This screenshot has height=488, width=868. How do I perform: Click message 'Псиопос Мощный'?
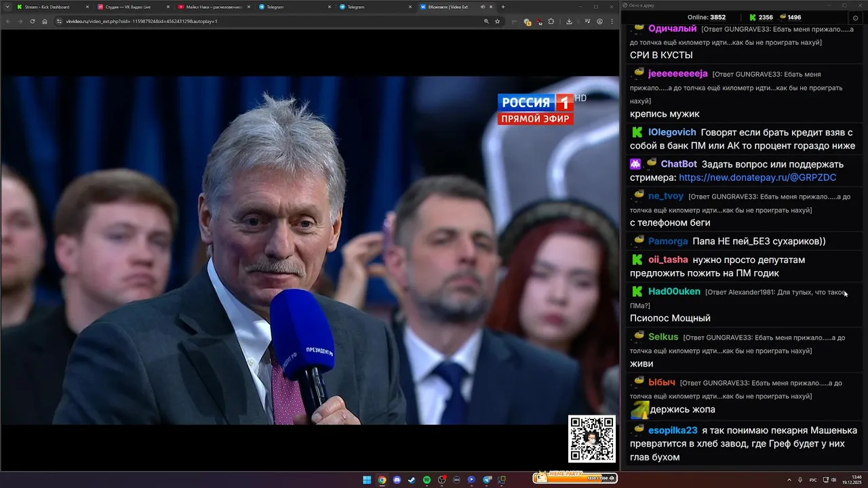coord(670,318)
